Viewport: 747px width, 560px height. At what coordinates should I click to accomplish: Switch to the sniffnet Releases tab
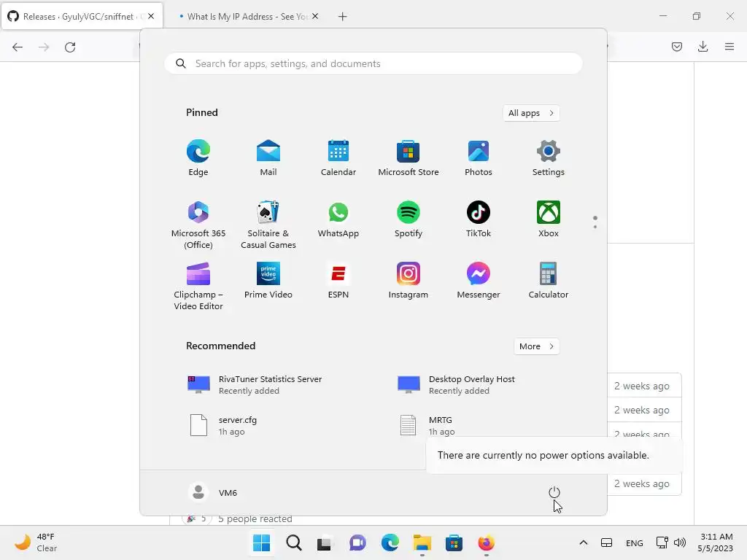click(x=82, y=17)
